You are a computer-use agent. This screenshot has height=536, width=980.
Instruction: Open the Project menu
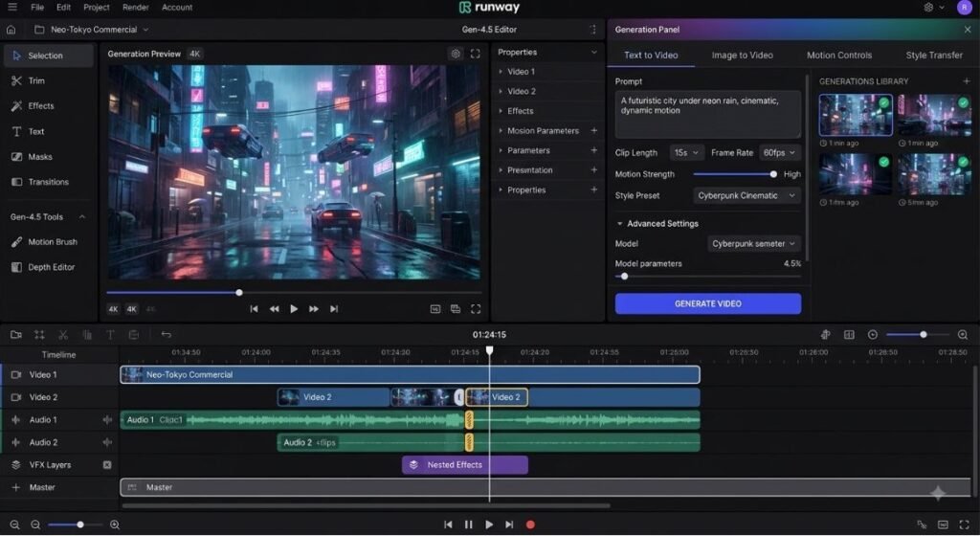click(x=97, y=8)
